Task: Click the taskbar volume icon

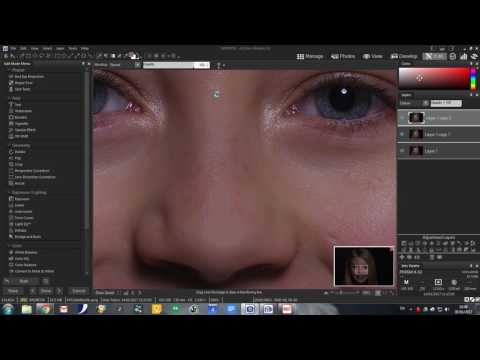Action: pyautogui.click(x=447, y=309)
